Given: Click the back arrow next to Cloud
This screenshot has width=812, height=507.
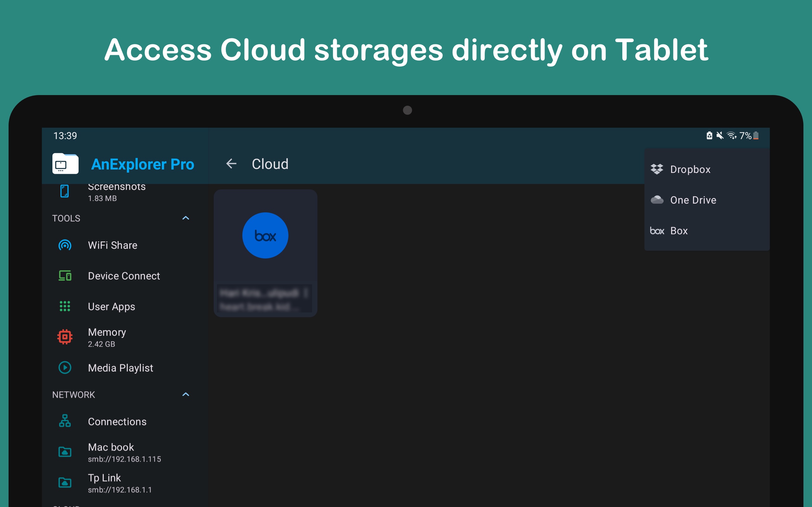Looking at the screenshot, I should 231,164.
